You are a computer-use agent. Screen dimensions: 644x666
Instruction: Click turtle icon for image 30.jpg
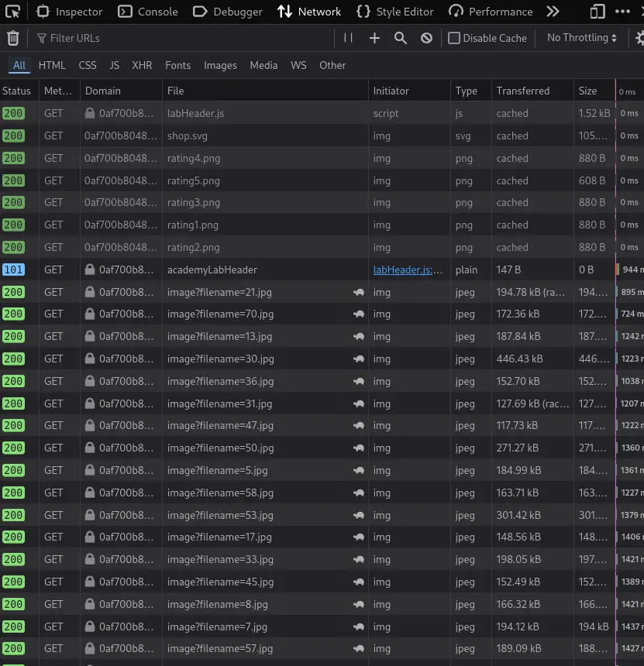359,359
